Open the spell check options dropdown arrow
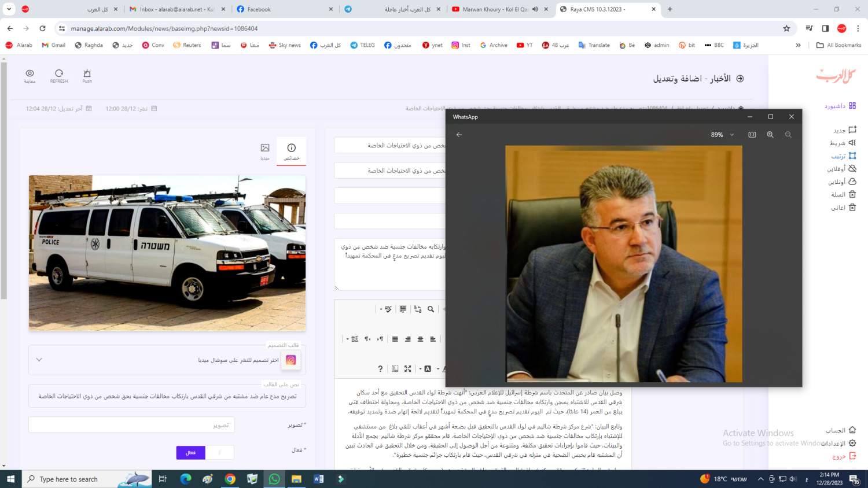The height and width of the screenshot is (488, 868). 381,309
